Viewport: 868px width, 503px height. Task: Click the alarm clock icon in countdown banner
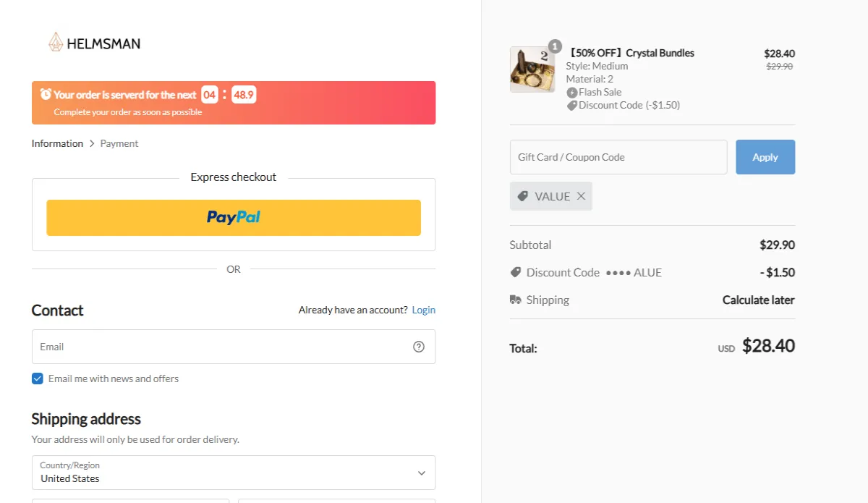click(46, 93)
